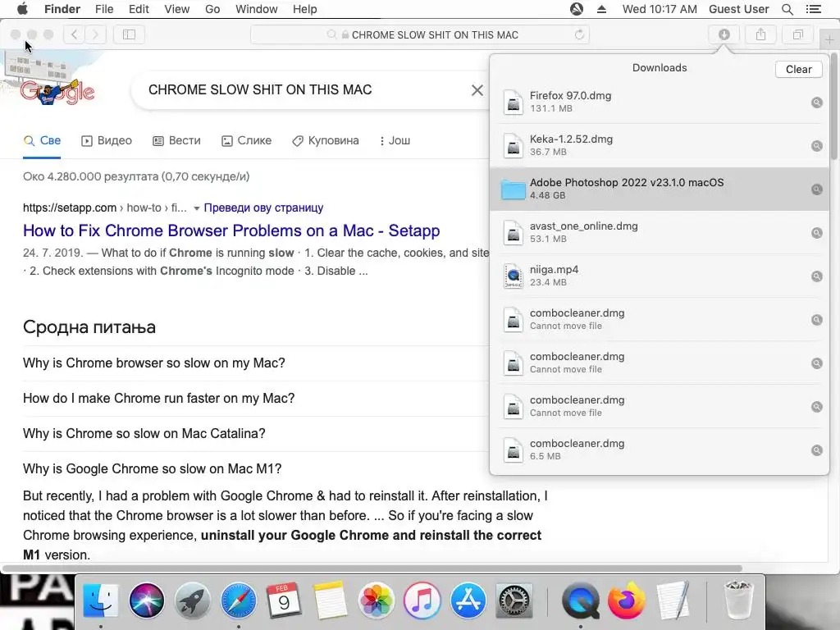Open Photos app in the Dock
The image size is (840, 630).
click(376, 600)
